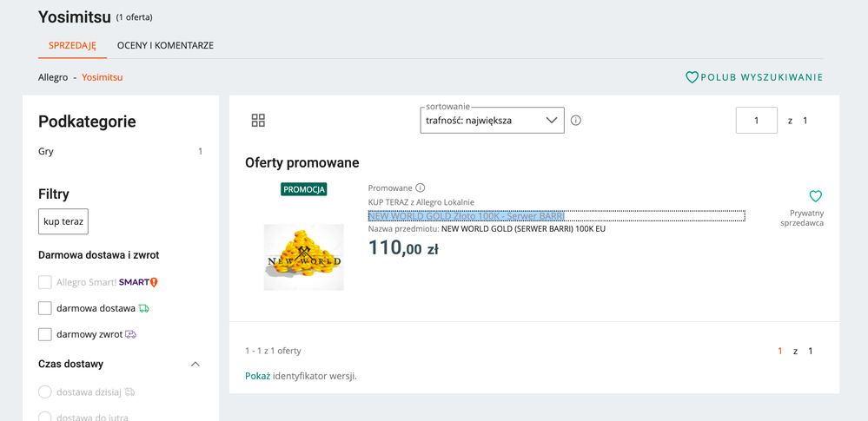Click page number input field

(757, 120)
